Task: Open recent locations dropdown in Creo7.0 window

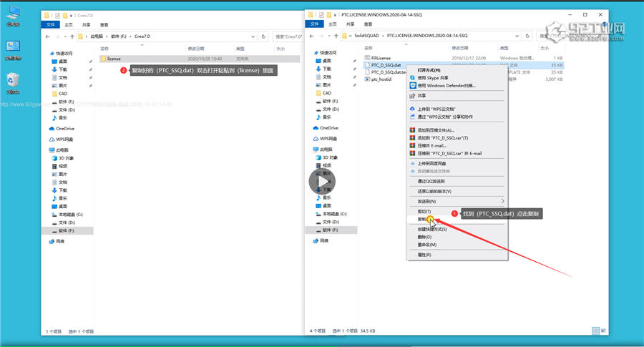Action: point(65,37)
